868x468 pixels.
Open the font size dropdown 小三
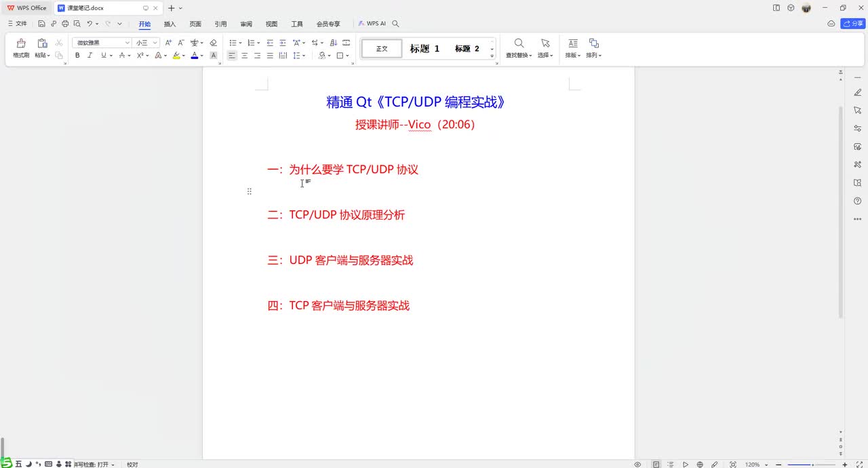pos(146,43)
